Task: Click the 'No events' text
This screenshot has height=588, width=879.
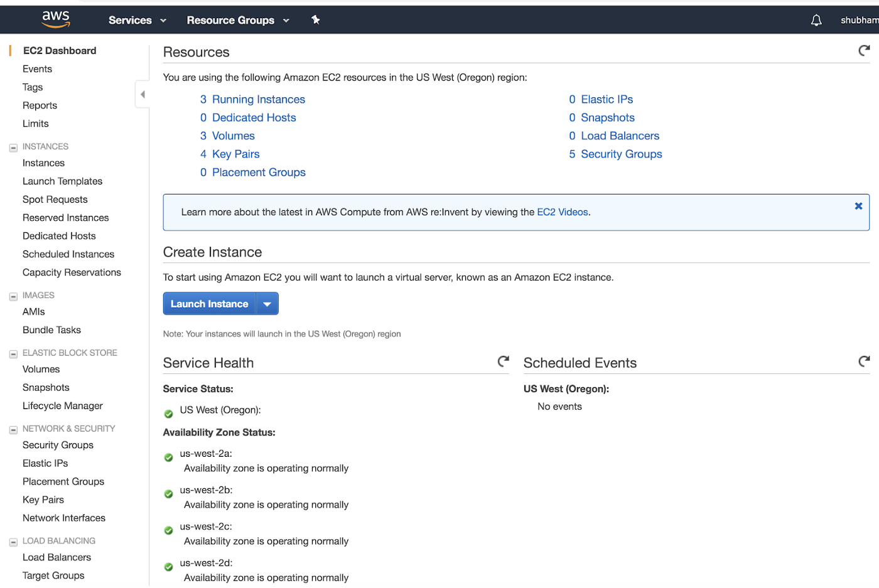Action: [559, 407]
